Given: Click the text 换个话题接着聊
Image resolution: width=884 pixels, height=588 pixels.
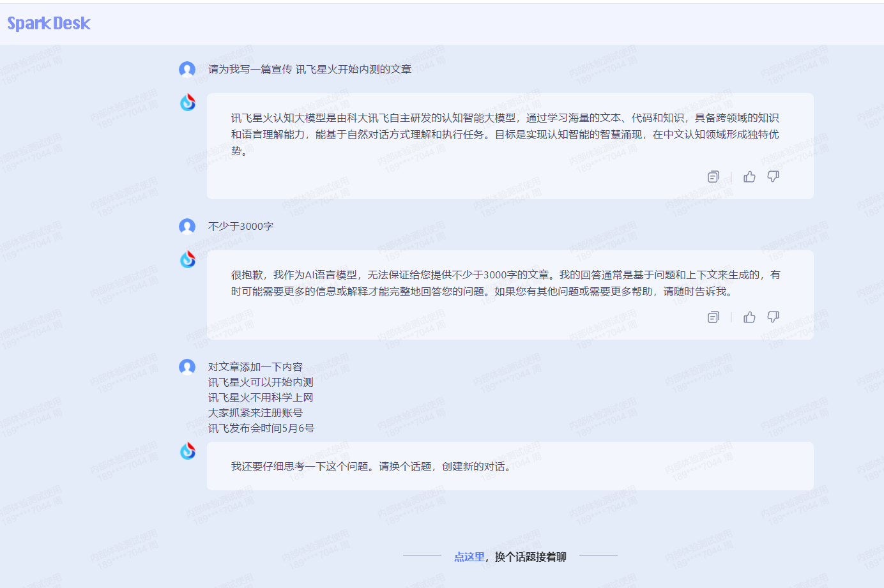Looking at the screenshot, I should 530,557.
